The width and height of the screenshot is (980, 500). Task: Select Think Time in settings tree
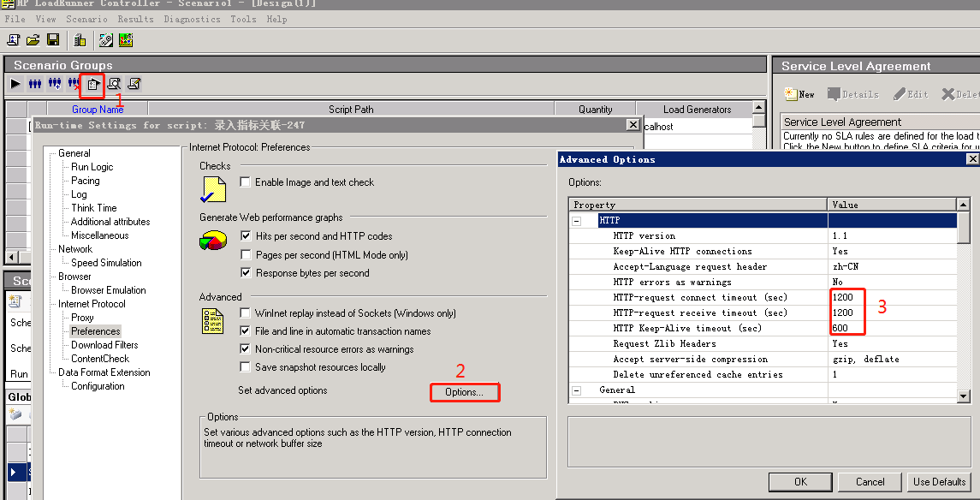(x=94, y=208)
